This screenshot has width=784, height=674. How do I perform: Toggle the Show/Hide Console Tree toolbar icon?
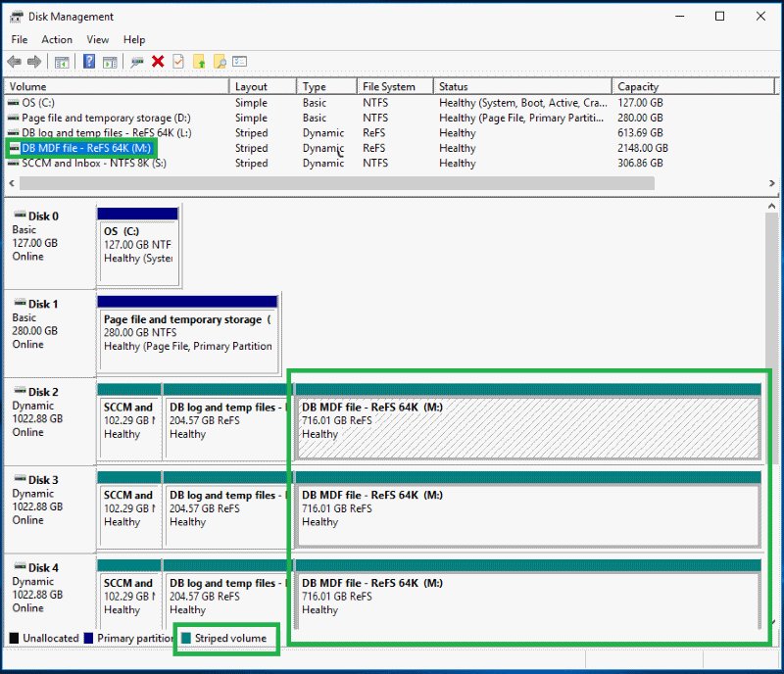click(60, 61)
